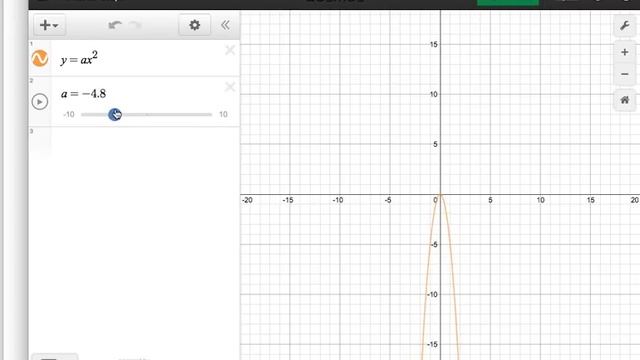Click the empty third expression row
Viewport: 640px width, 360px height.
click(x=135, y=141)
